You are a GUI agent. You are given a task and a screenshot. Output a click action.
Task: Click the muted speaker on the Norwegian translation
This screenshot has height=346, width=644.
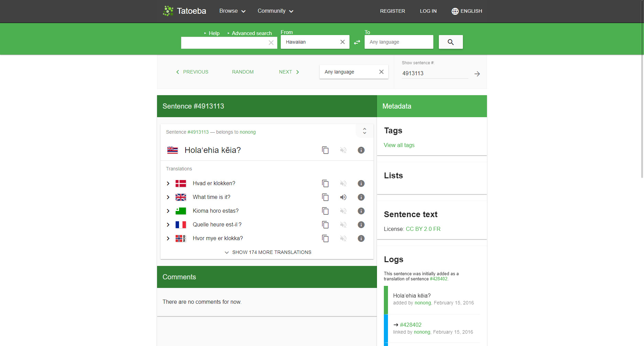pos(343,238)
